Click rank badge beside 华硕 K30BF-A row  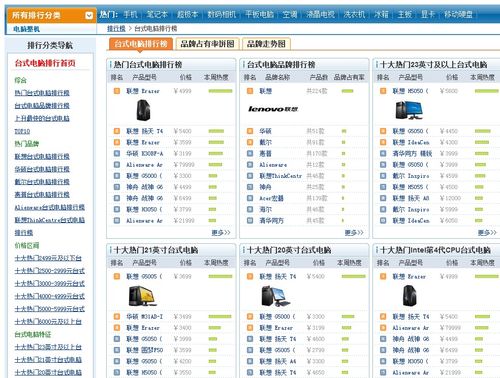pyautogui.click(x=117, y=154)
